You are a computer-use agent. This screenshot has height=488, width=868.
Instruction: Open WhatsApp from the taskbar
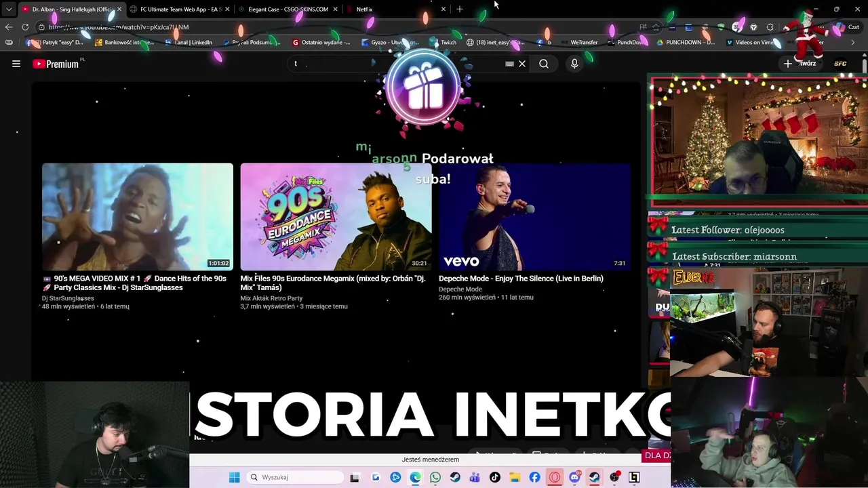tap(435, 477)
